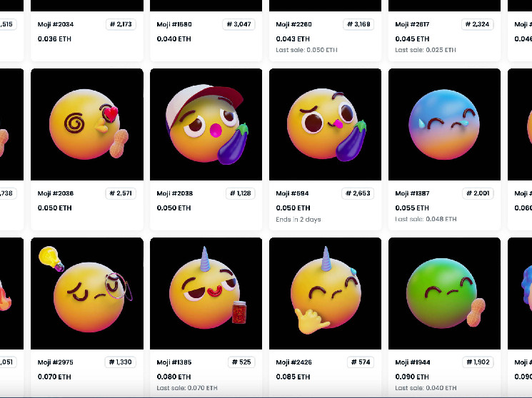Viewport: 532px width, 398px height.
Task: Open the Moji #1580 title link
Action: 174,24
